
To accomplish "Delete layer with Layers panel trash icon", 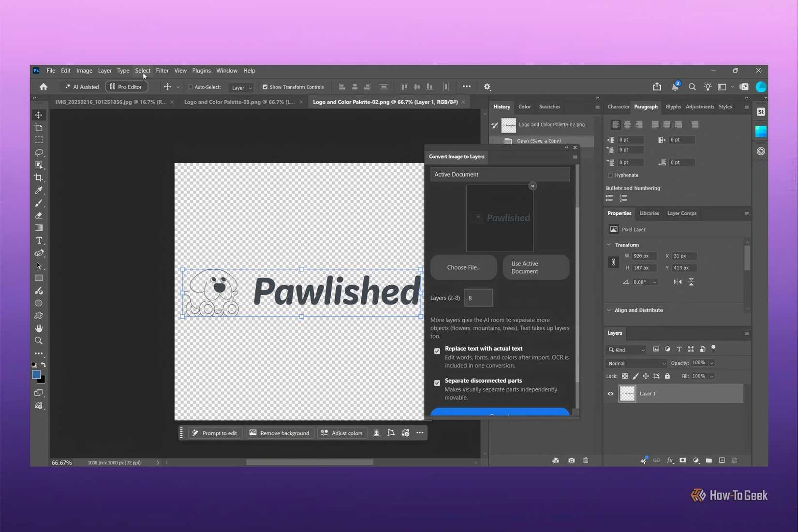I will (x=735, y=460).
